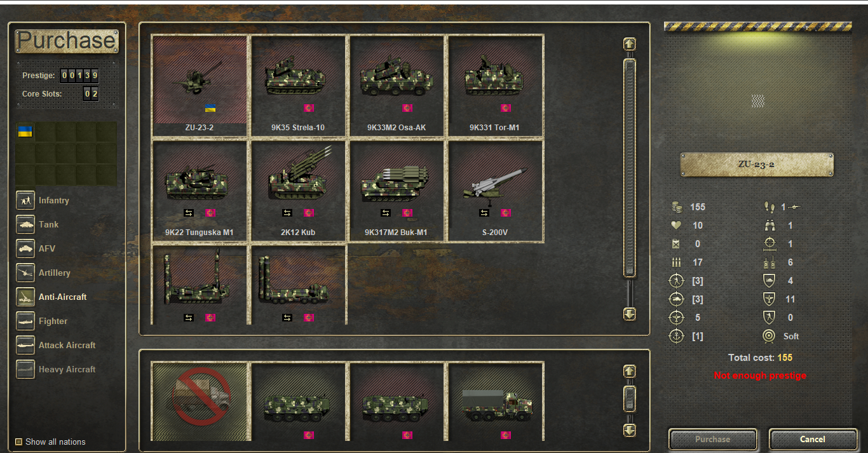Viewport: 868px width, 453px height.
Task: Choose the 9K331 Tor-M1 unit
Action: (496, 85)
